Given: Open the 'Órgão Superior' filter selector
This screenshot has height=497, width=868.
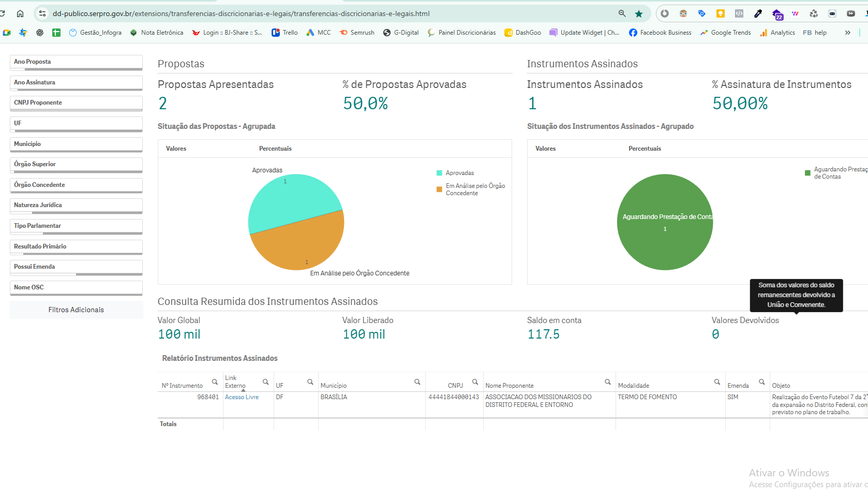Looking at the screenshot, I should point(76,164).
